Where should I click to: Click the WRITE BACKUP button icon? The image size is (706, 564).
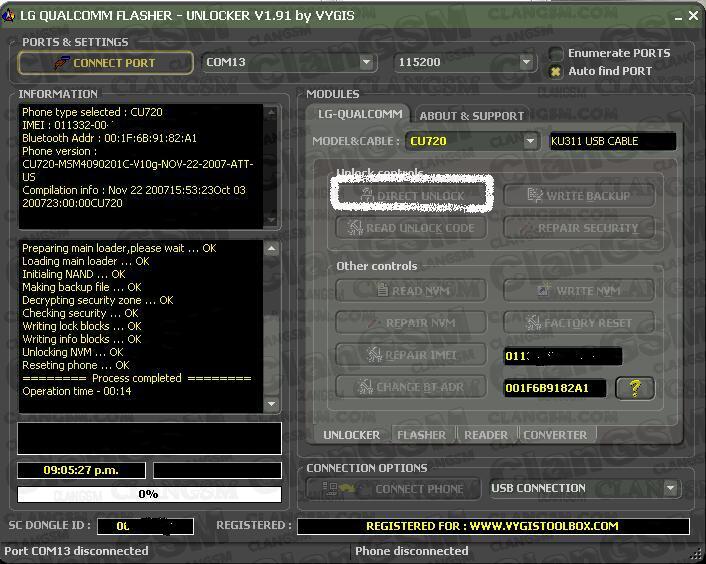click(x=534, y=195)
